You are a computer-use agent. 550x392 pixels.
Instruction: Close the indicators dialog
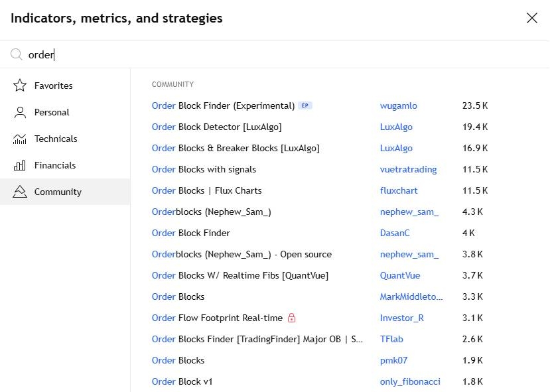point(531,18)
